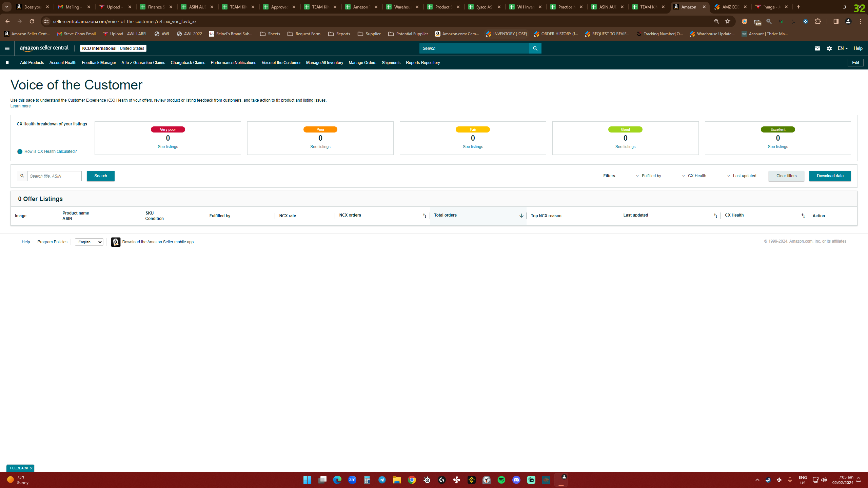Click See listings under Excellent
The height and width of the screenshot is (488, 868).
pos(778,147)
